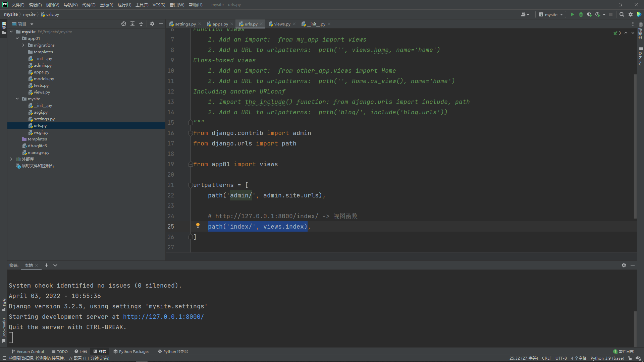Collapse the mysite root folder

11,32
